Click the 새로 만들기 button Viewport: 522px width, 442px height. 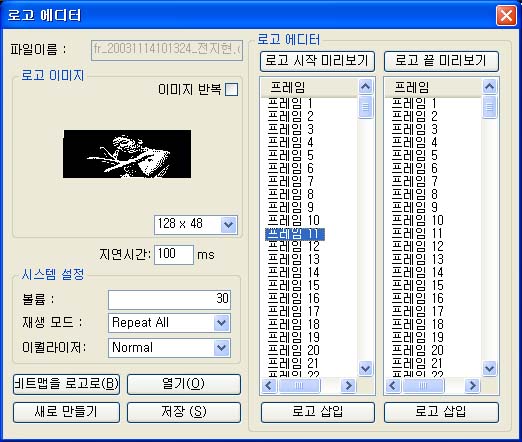tap(66, 412)
